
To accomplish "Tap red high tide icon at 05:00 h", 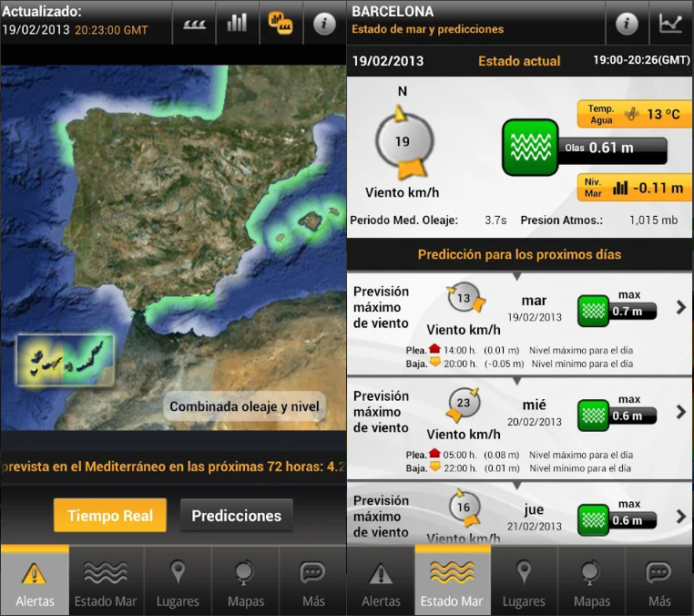I will [434, 453].
